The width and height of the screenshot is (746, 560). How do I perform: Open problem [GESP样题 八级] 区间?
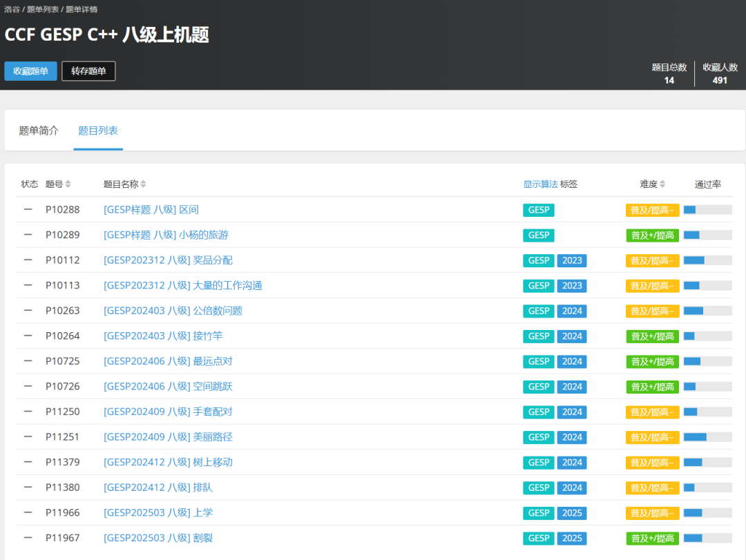(x=151, y=210)
